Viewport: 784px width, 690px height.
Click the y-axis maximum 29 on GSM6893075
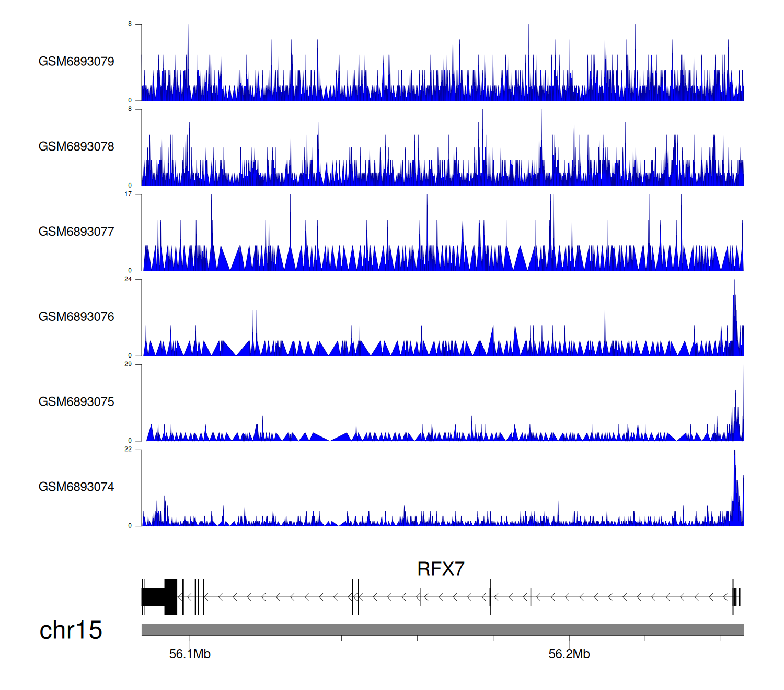coord(128,364)
